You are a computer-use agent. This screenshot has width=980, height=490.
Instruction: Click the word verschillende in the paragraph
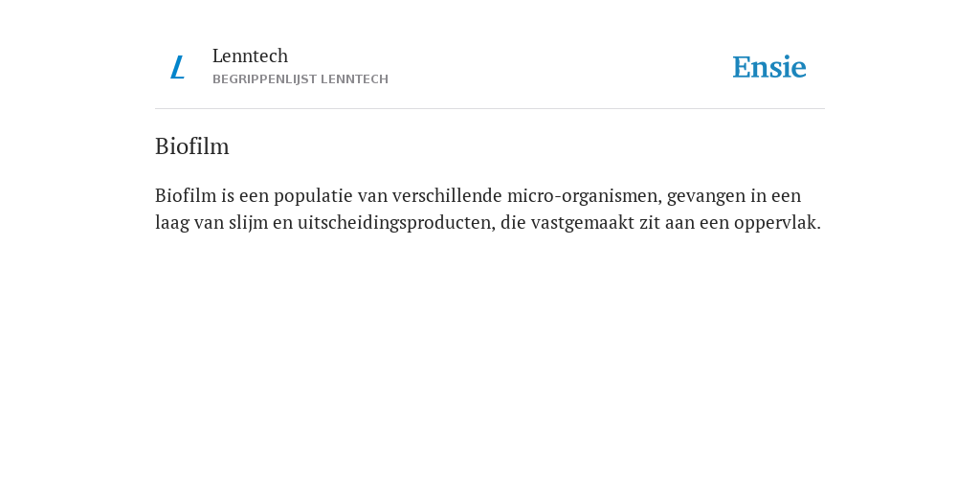(447, 196)
